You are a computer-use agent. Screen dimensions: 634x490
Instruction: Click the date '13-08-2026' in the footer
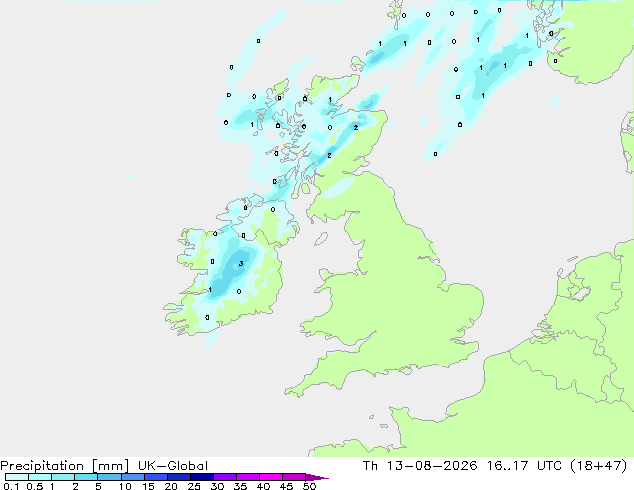[x=432, y=466]
